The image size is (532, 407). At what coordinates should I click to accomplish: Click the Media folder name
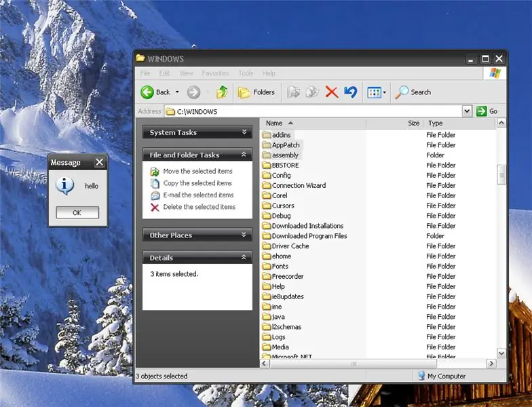[x=280, y=347]
